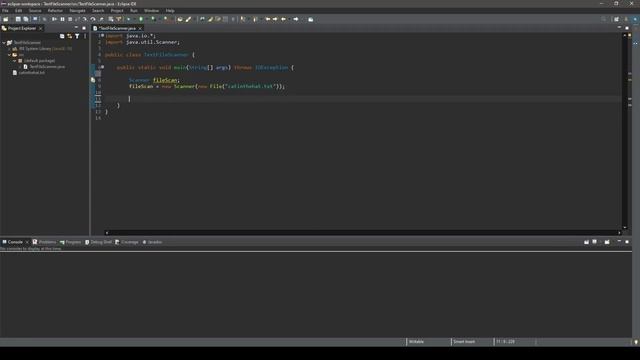Click the Display Selected Console icon

click(595, 242)
